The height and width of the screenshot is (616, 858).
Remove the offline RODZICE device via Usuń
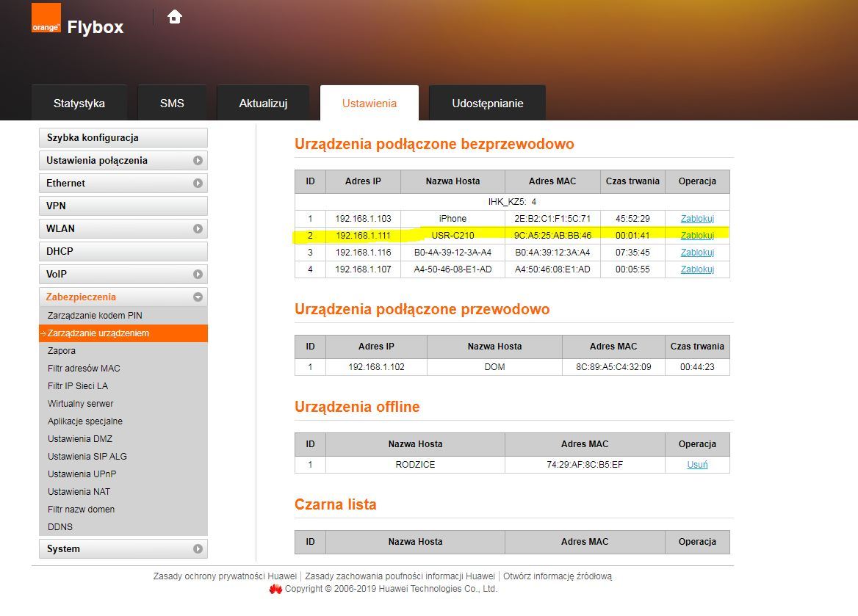(697, 465)
